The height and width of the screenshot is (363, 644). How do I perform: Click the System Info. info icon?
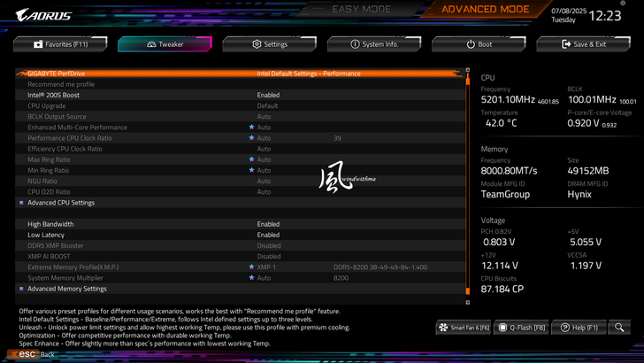click(355, 44)
